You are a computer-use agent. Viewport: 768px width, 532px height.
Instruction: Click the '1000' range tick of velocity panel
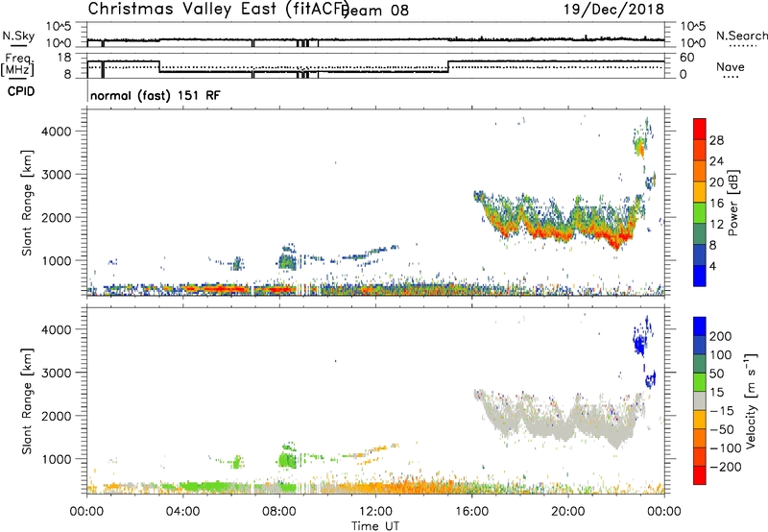pyautogui.click(x=56, y=459)
